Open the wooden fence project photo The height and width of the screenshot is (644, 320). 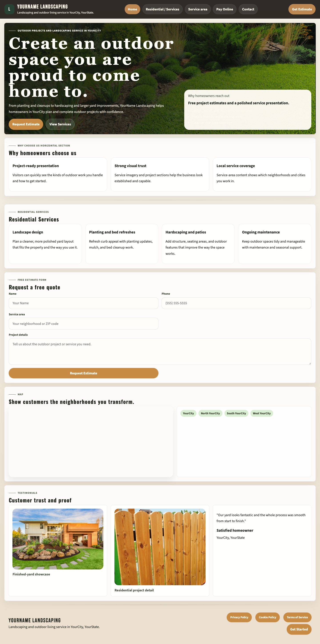click(x=160, y=547)
